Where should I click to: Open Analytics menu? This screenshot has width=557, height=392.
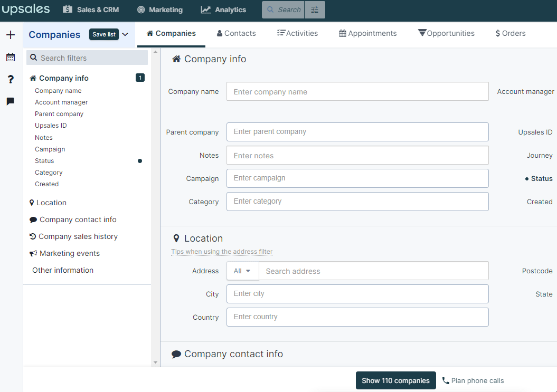coord(223,9)
